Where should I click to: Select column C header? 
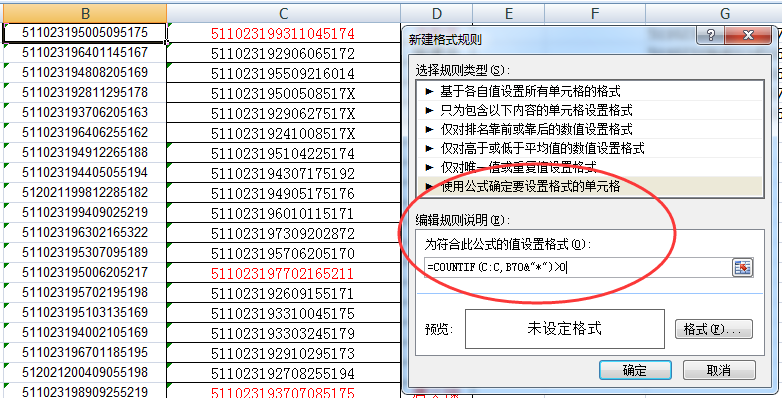click(x=283, y=13)
